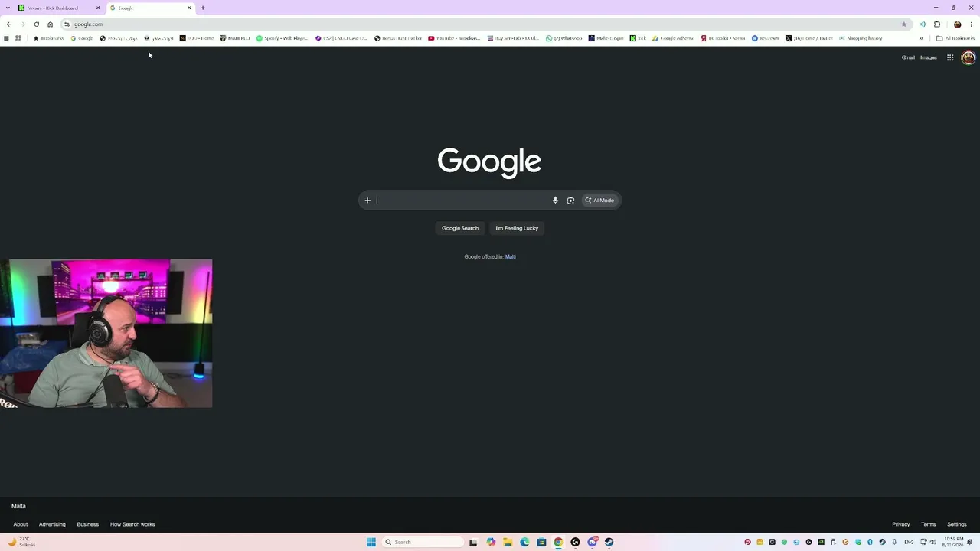This screenshot has width=980, height=551.
Task: Go back with the browser back arrow
Action: pos(8,24)
